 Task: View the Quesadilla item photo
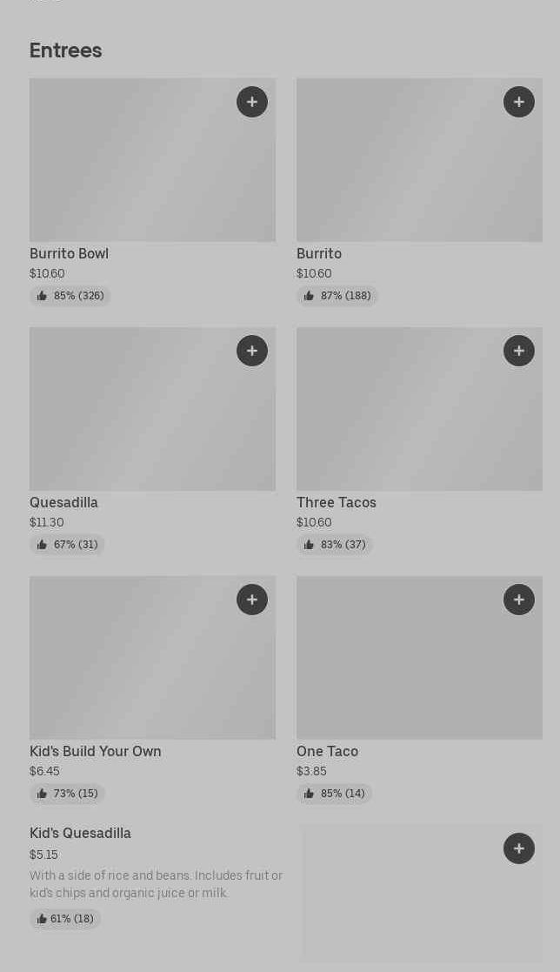(x=152, y=413)
